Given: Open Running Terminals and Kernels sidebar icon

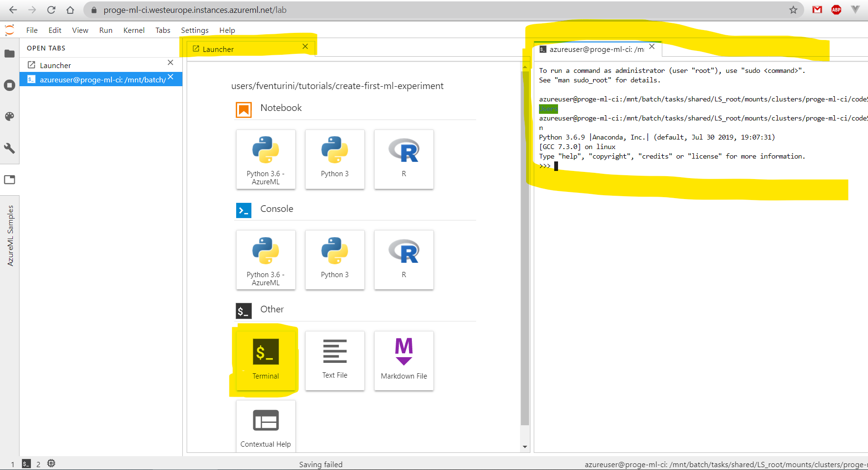Looking at the screenshot, I should tap(10, 85).
